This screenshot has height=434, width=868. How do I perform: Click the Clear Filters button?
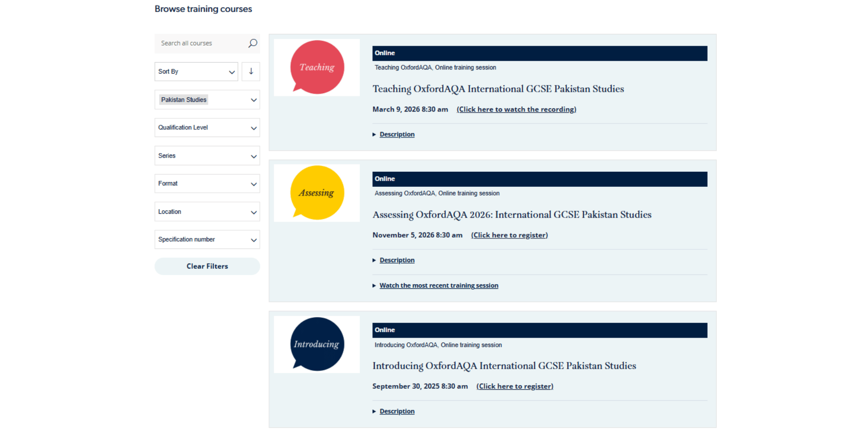pyautogui.click(x=207, y=266)
